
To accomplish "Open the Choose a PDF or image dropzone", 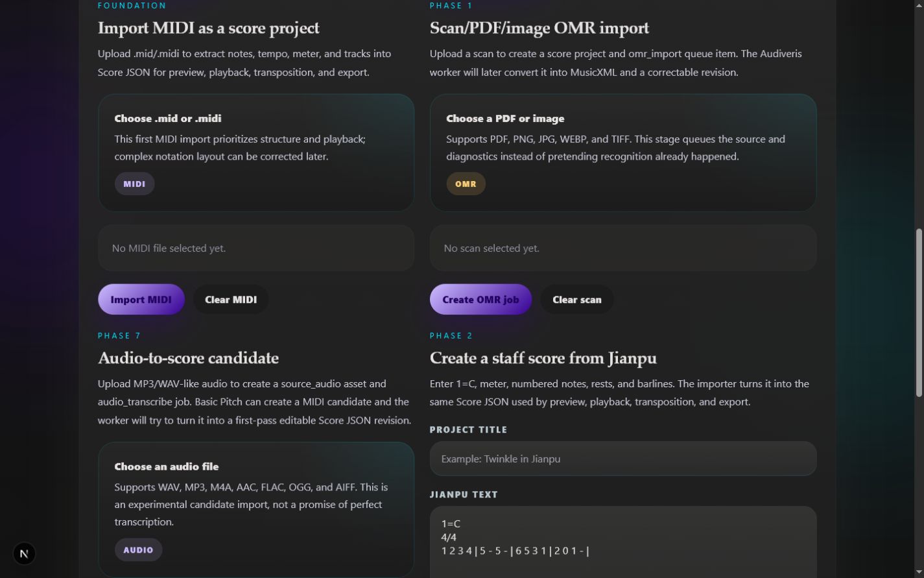I will point(623,152).
